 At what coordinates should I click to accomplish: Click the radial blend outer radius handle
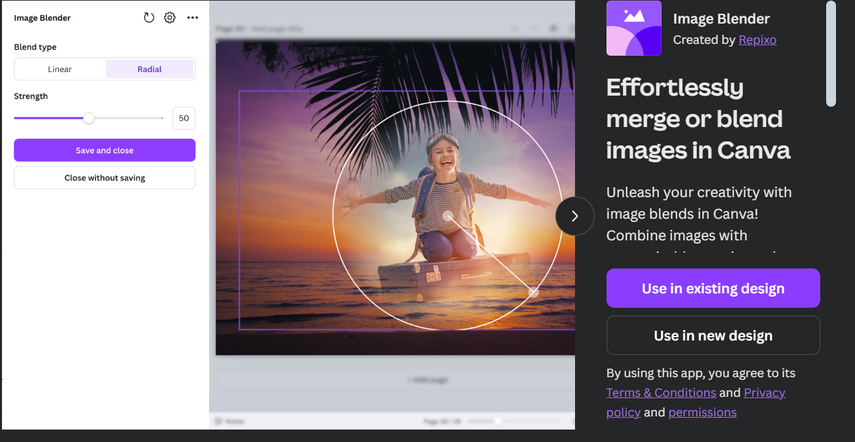coord(534,293)
